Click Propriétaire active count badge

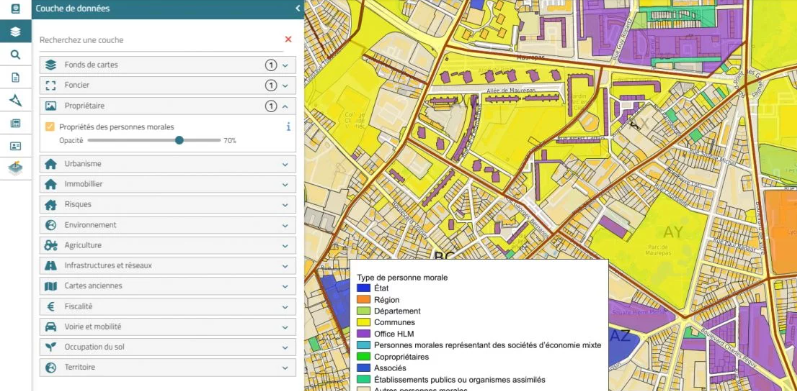(x=271, y=106)
